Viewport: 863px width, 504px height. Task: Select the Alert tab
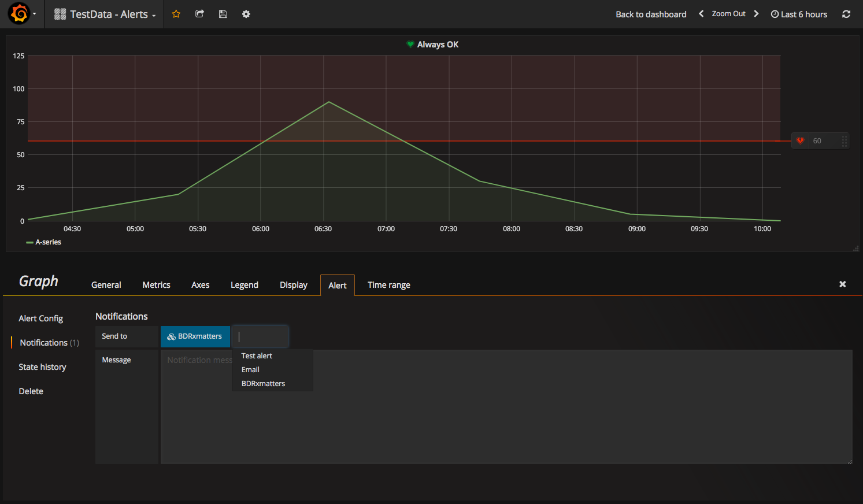tap(338, 285)
